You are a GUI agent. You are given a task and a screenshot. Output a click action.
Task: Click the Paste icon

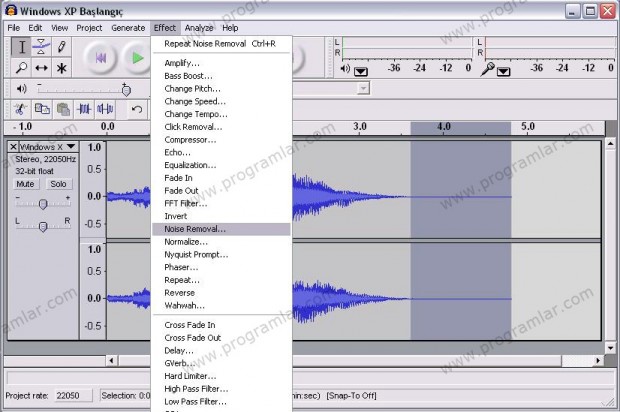tap(63, 109)
